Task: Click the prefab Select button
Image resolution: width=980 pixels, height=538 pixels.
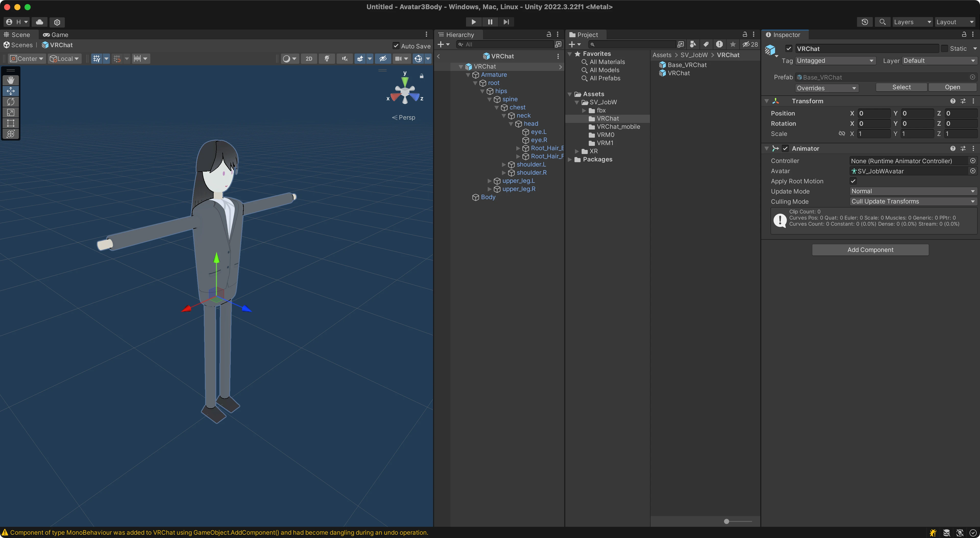Action: 901,87
